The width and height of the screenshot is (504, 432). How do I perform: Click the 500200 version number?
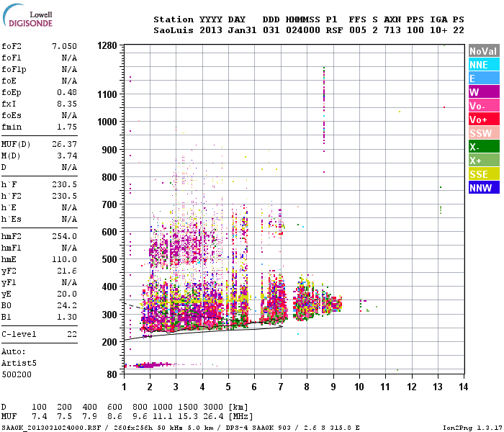pyautogui.click(x=17, y=374)
